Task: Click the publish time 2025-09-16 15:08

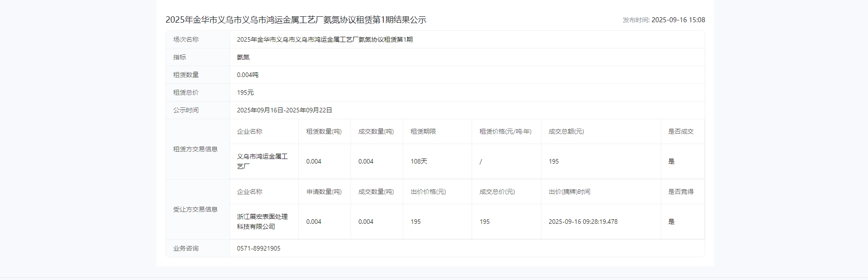Action: click(678, 20)
